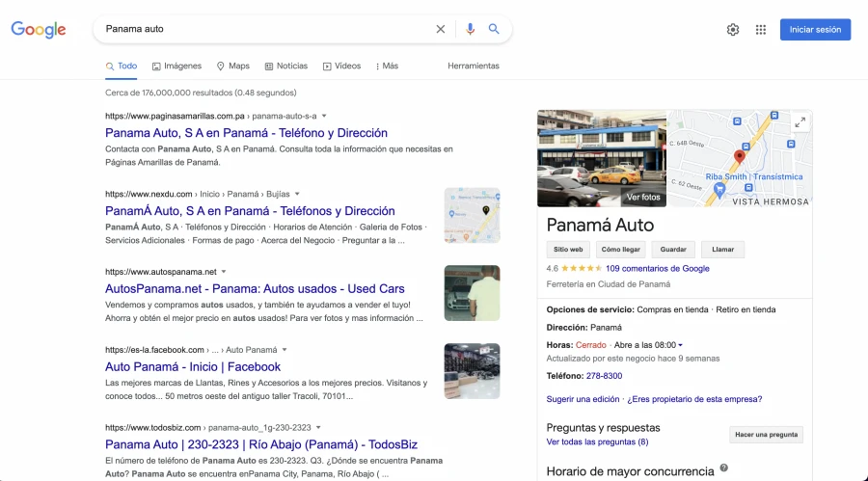This screenshot has width=868, height=481.
Task: Open 109 comentarios de Google reviews
Action: click(657, 268)
